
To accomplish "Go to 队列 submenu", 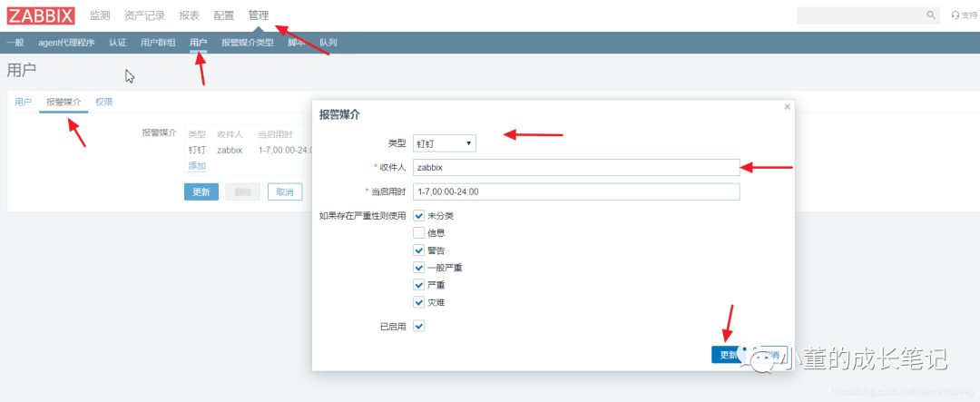I will (x=328, y=43).
